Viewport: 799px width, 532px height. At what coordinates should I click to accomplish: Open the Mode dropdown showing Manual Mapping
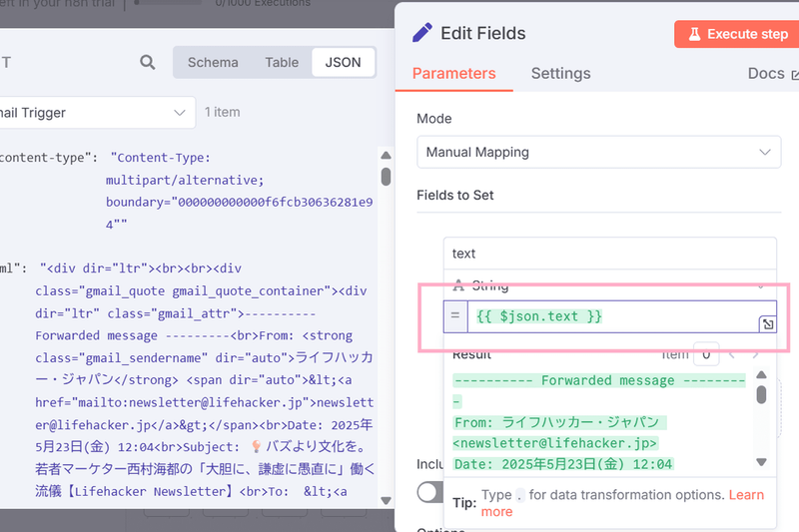[x=598, y=153]
